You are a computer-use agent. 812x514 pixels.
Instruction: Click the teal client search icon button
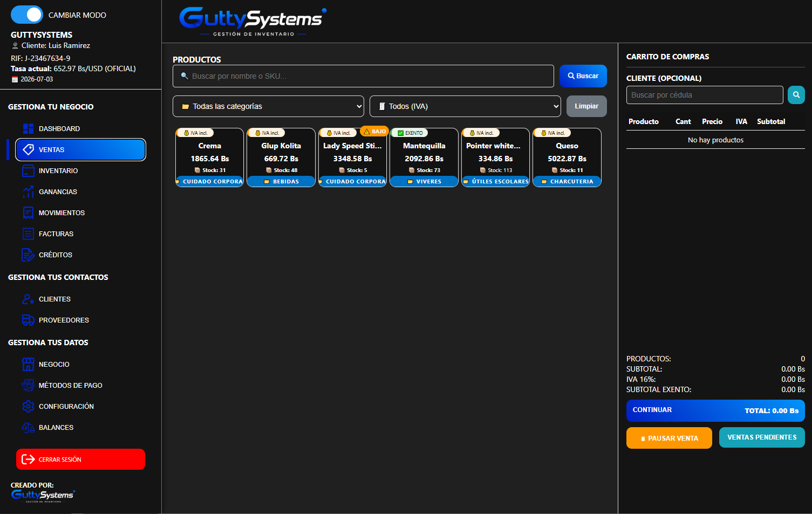pyautogui.click(x=796, y=95)
